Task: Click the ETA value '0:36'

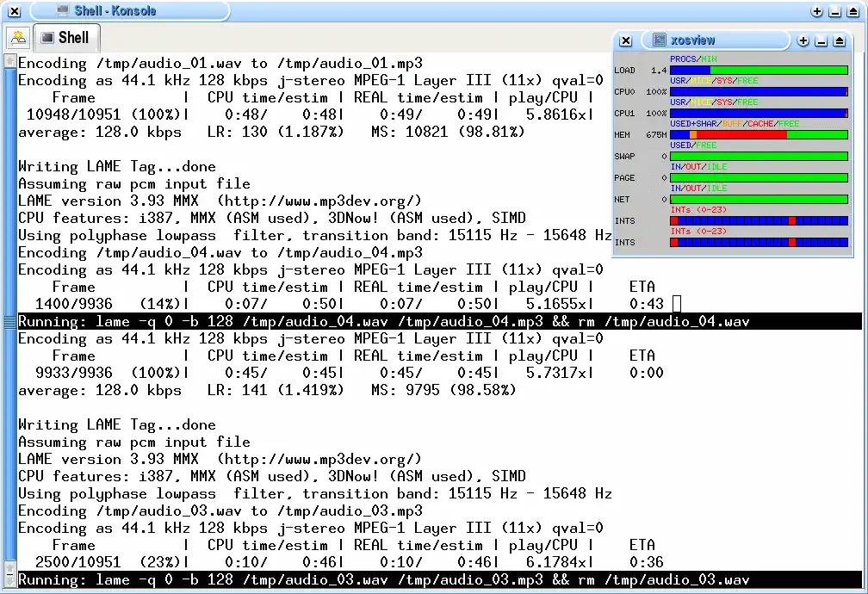Action: coord(647,562)
